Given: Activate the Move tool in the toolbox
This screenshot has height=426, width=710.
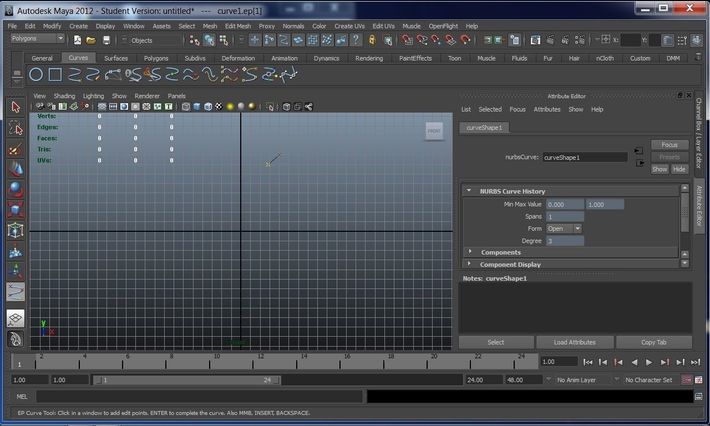Looking at the screenshot, I should coord(15,169).
